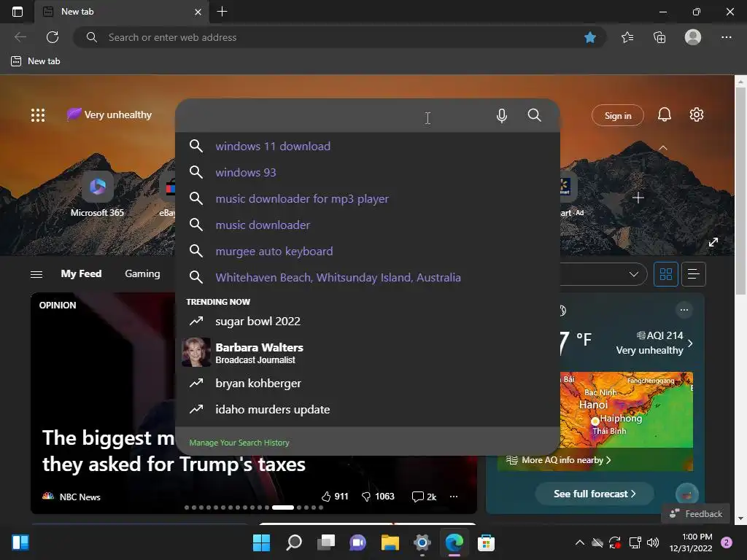The height and width of the screenshot is (560, 747).
Task: Select trending idaho murders update
Action: tap(368, 410)
